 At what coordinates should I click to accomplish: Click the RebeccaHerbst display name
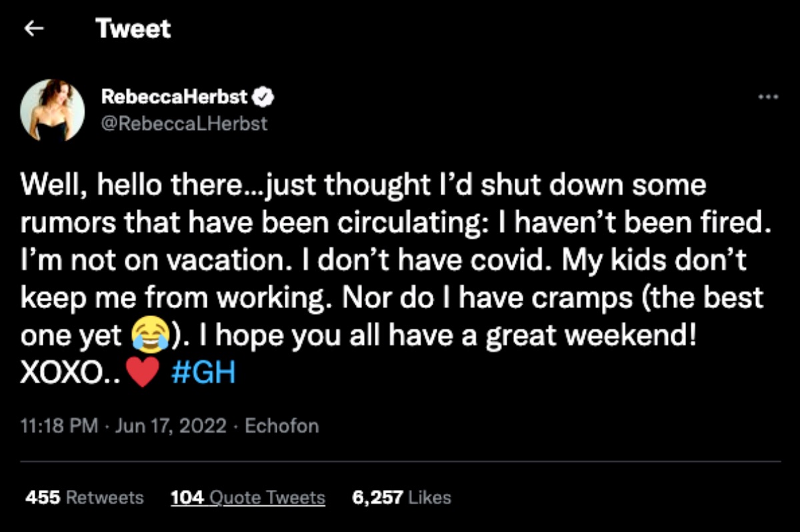click(175, 97)
